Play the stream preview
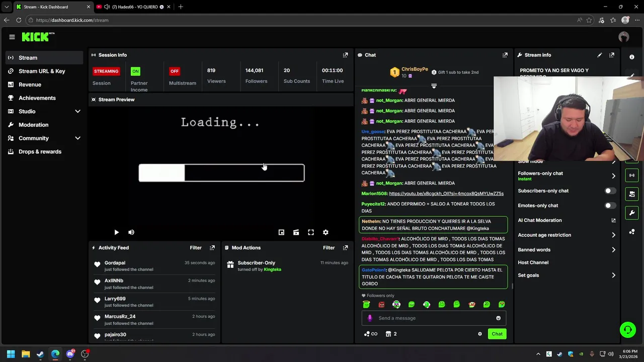 (116, 232)
